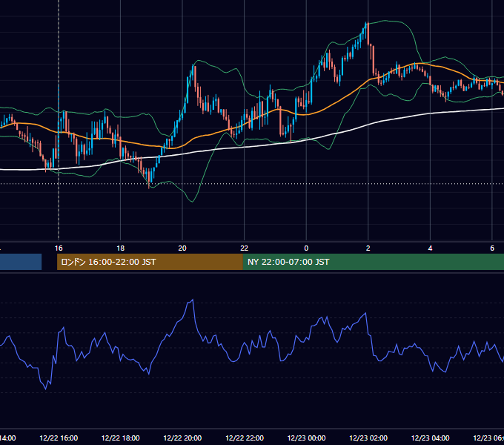Click the 12/22 16:00 date label

pyautogui.click(x=59, y=438)
